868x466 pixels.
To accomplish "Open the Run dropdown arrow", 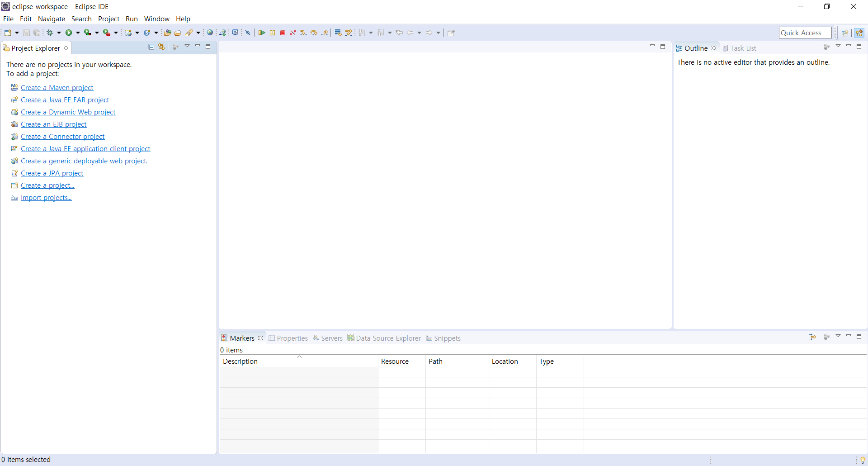I will (x=78, y=33).
